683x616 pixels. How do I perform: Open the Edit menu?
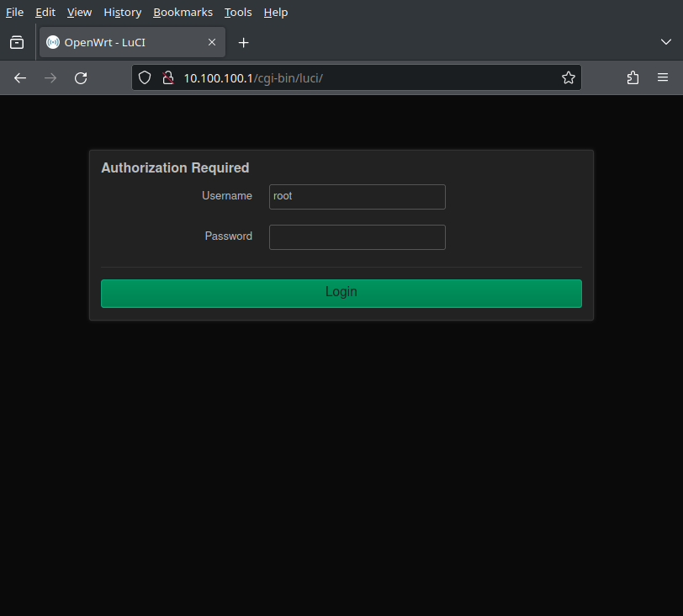pyautogui.click(x=45, y=12)
